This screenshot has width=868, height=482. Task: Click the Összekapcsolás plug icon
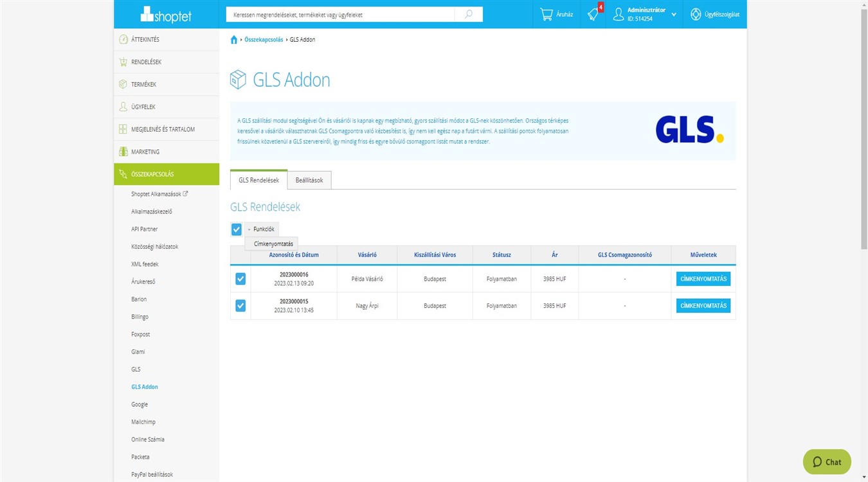[123, 174]
